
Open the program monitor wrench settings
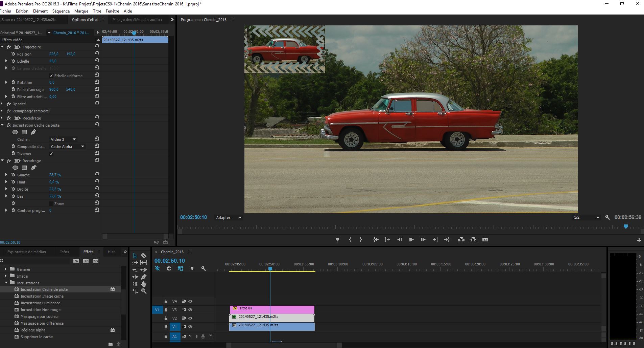coord(607,218)
